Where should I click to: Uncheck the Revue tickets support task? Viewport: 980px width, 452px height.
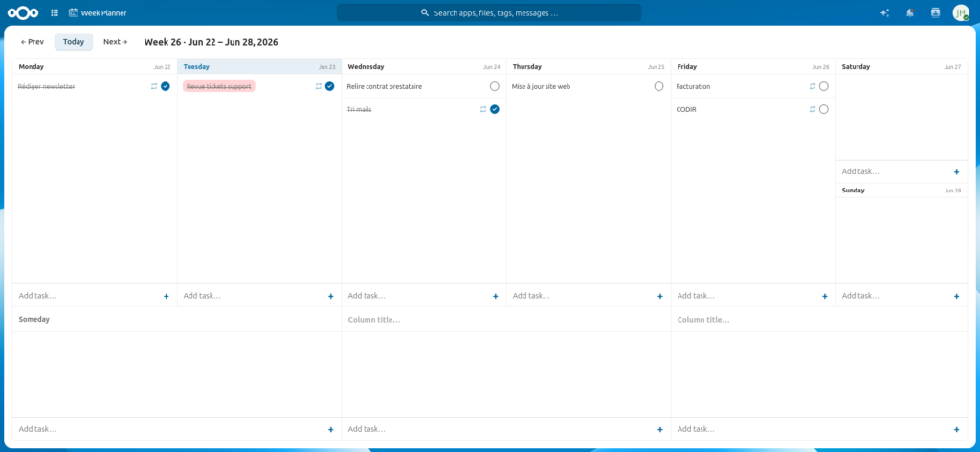[x=329, y=86]
